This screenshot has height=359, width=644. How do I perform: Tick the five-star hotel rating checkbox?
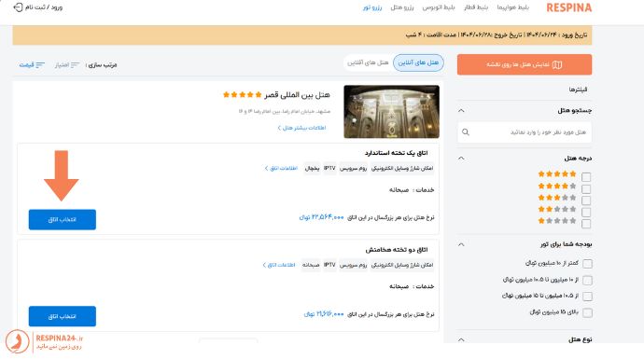tap(586, 177)
